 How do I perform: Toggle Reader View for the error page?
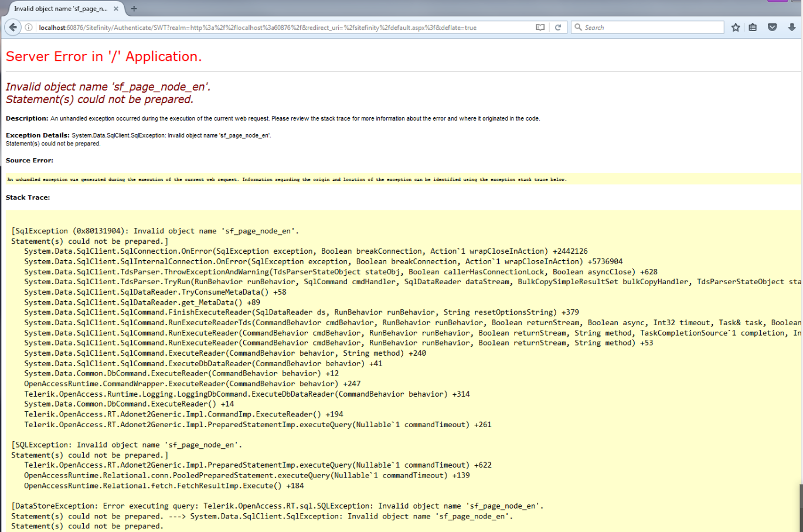click(540, 27)
